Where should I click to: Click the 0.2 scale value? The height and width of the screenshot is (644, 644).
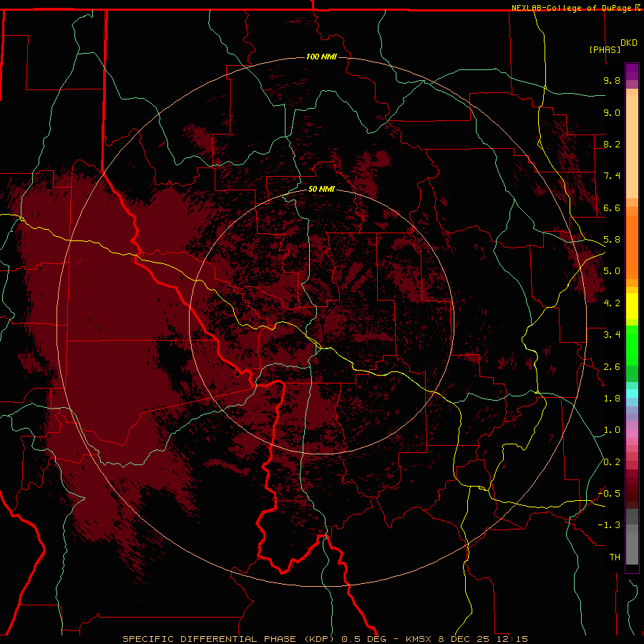(612, 462)
